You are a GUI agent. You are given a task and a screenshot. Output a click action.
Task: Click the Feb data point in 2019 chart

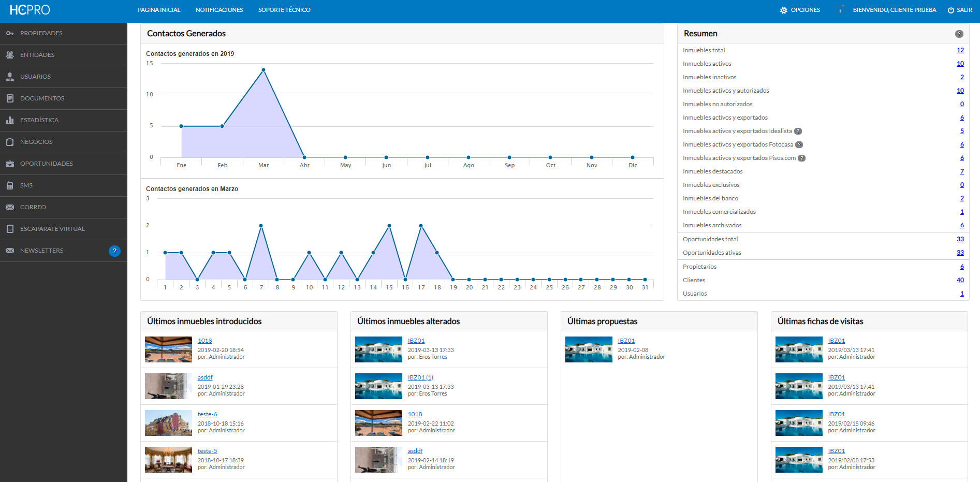tap(222, 126)
